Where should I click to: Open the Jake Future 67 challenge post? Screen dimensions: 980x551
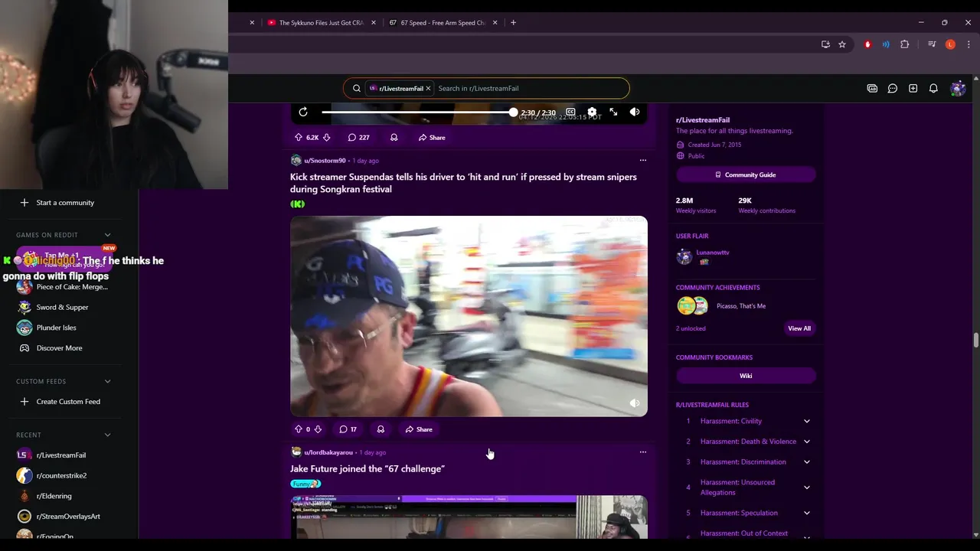pos(367,468)
